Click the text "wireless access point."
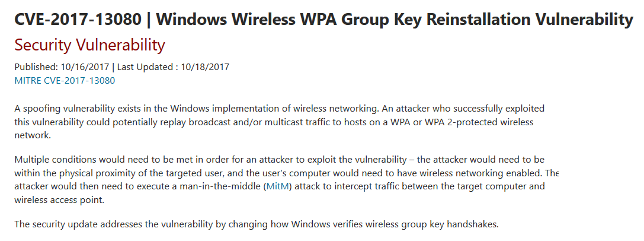 (x=60, y=200)
